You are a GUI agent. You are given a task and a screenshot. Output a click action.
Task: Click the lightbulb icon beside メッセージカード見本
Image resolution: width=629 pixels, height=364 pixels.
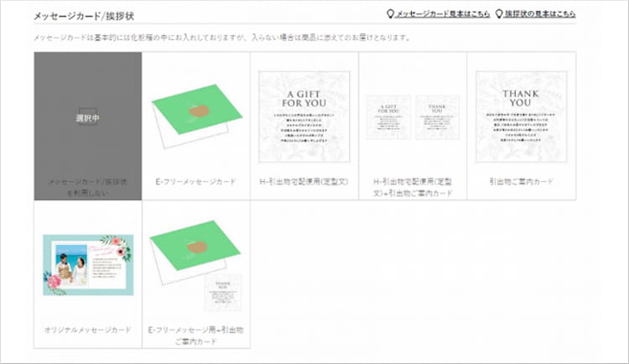tap(390, 14)
